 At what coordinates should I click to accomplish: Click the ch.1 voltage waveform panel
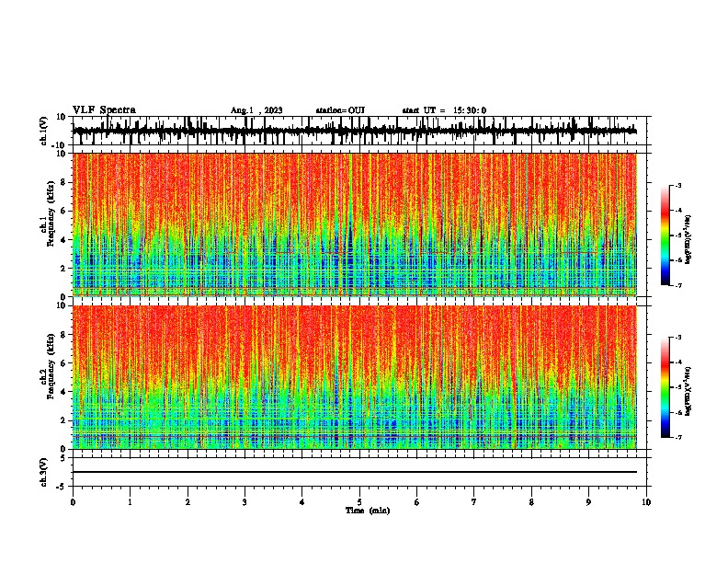359,131
